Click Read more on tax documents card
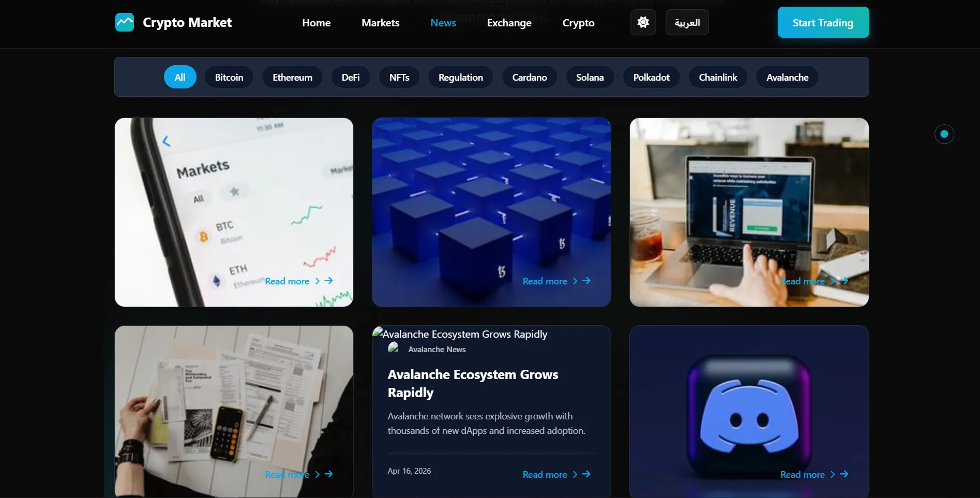This screenshot has width=980, height=498. [287, 475]
